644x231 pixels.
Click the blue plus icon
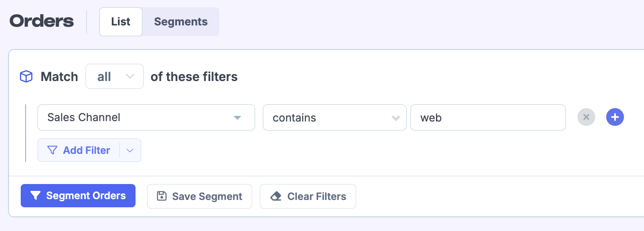(x=615, y=117)
